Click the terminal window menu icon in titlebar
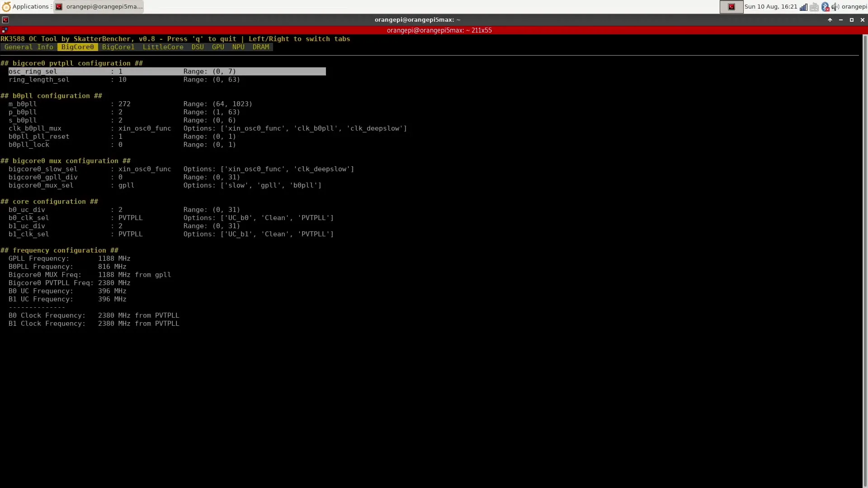This screenshot has height=488, width=868. pos(5,20)
